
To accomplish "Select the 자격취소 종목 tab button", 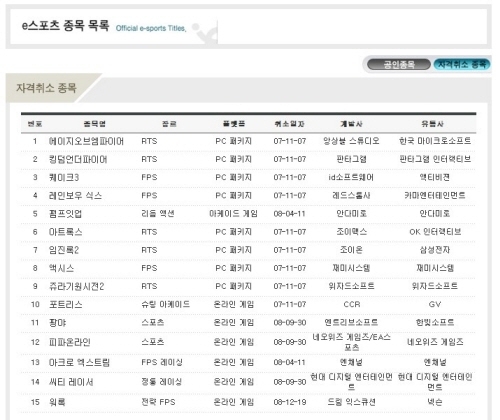I will pyautogui.click(x=462, y=64).
